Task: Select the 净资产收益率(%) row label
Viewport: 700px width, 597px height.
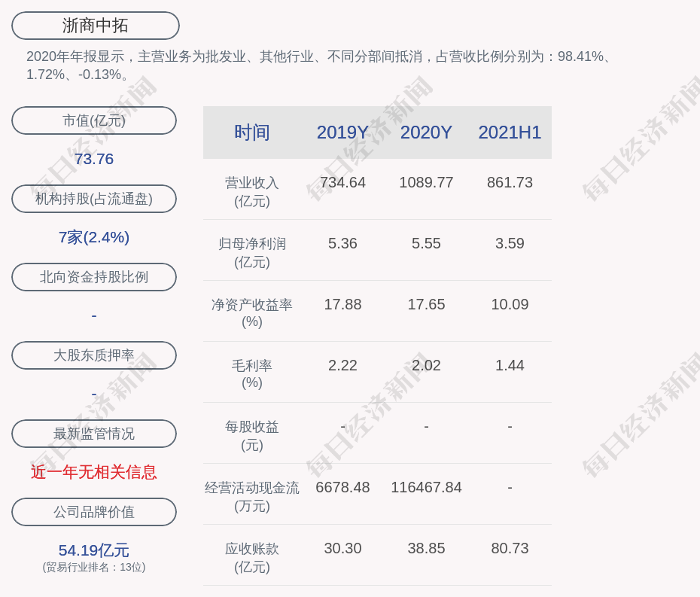Action: point(252,313)
